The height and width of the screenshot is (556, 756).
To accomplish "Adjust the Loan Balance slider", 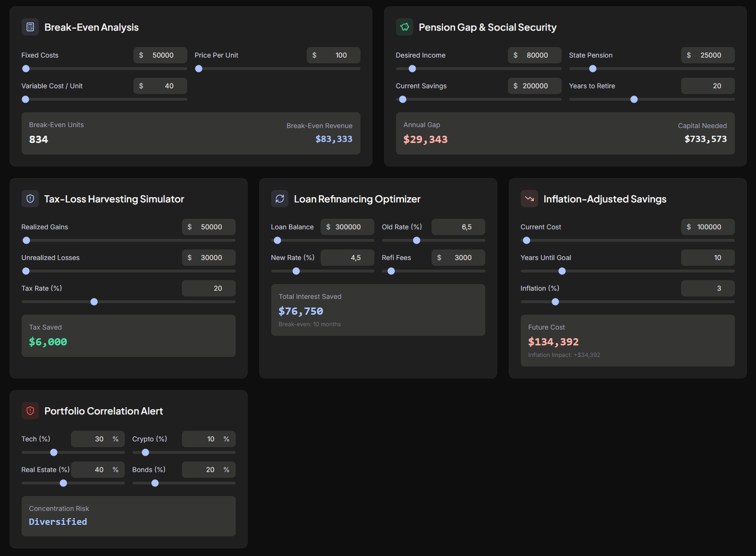I will [x=323, y=240].
